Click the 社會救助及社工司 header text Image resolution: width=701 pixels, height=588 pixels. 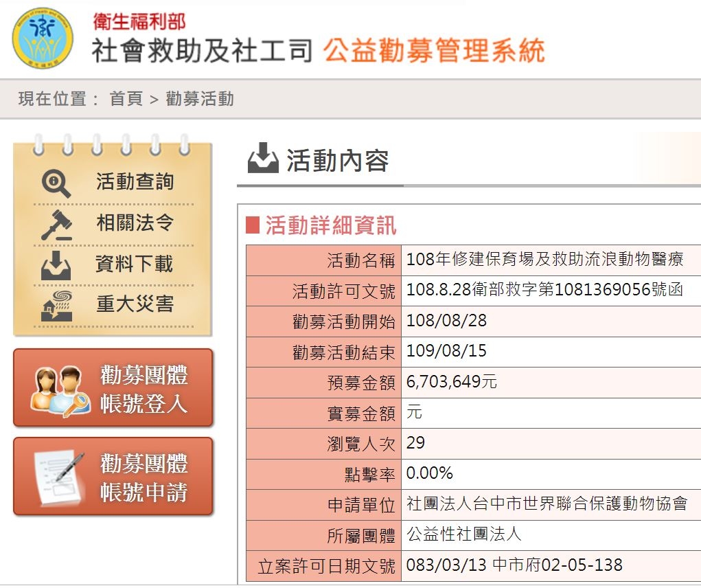[202, 50]
